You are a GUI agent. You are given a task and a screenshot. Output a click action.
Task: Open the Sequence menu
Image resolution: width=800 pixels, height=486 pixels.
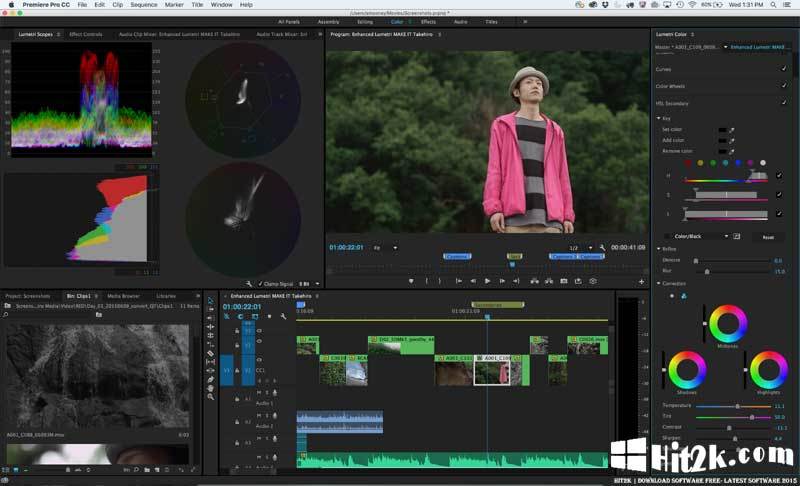[x=144, y=5]
